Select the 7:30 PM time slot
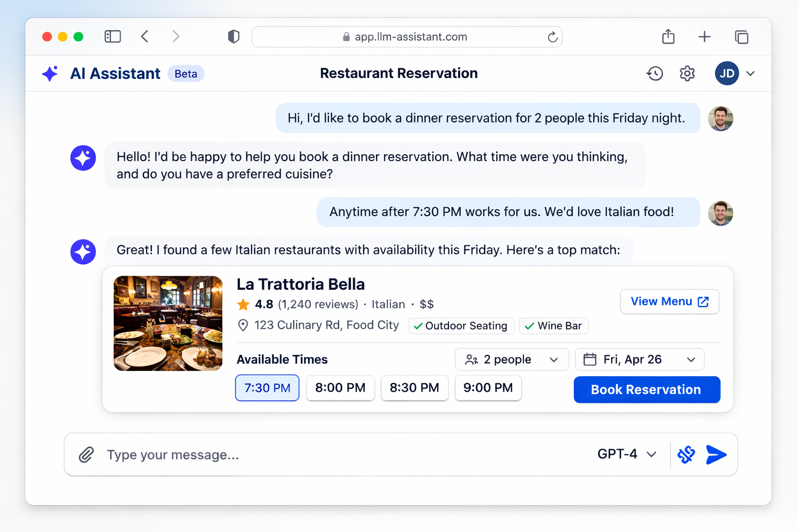Screen dimensions: 798x532 (x=267, y=388)
